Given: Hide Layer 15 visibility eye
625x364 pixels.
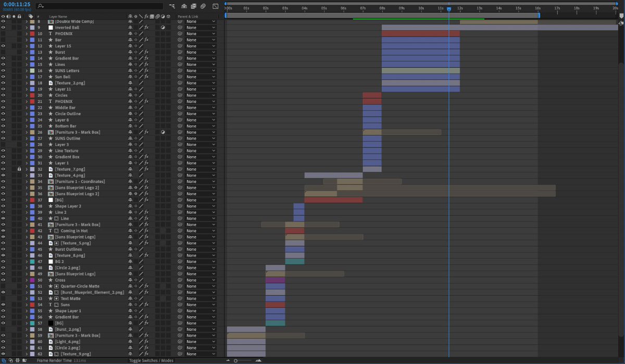Looking at the screenshot, I should coord(3,46).
